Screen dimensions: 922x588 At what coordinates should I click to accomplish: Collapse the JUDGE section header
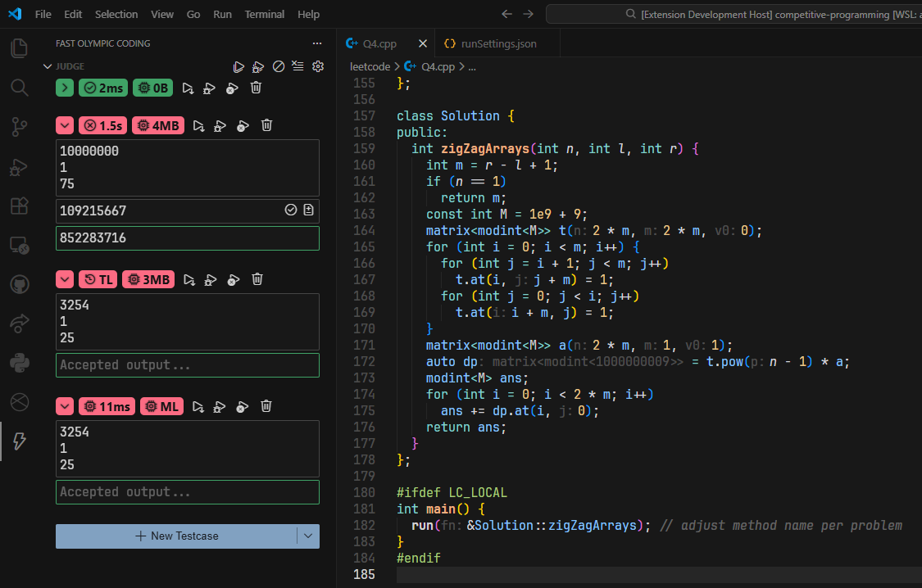click(x=48, y=66)
